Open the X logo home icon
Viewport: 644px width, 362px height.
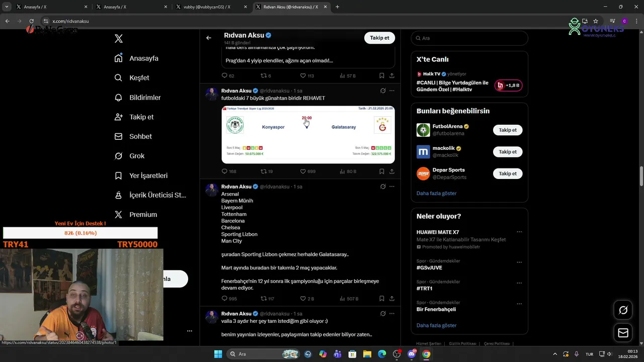pyautogui.click(x=119, y=39)
